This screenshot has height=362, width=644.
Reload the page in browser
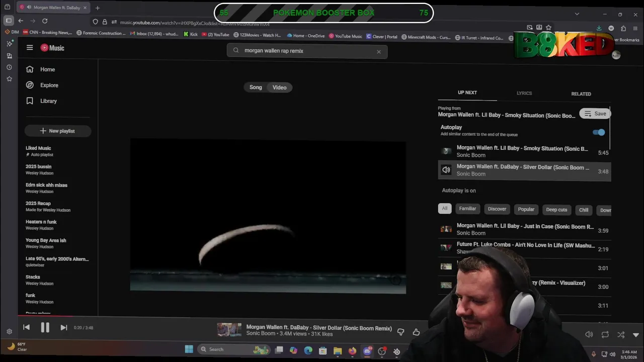[45, 21]
